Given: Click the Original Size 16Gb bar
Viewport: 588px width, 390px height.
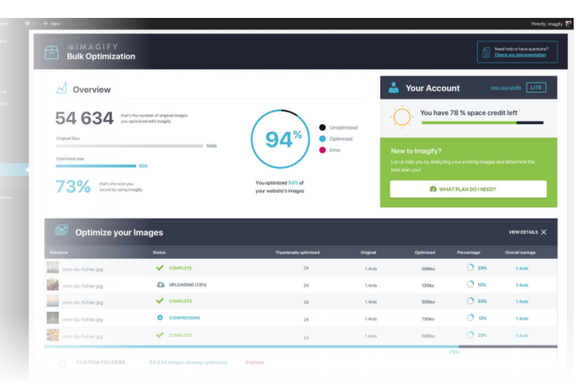Looking at the screenshot, I should 130,146.
